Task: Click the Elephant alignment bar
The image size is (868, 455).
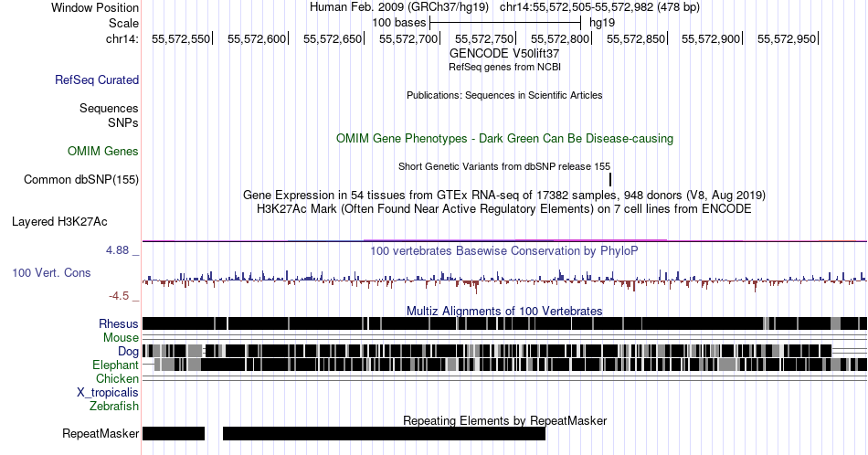Action: click(511, 365)
